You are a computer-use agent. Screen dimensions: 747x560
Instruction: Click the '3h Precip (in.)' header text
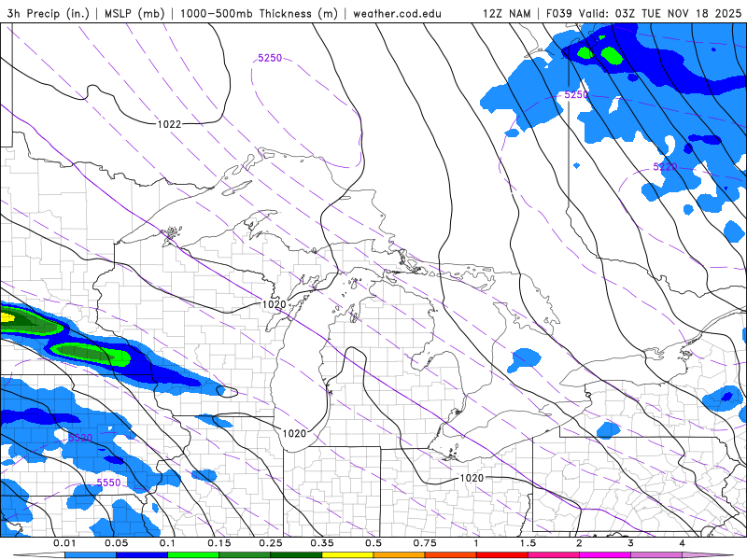coord(49,13)
